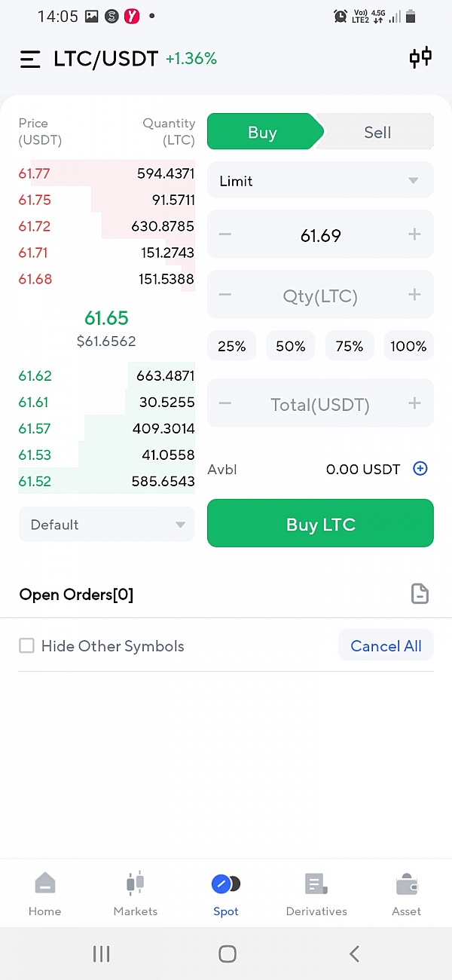Tap the Qty(LTC) input field
This screenshot has width=452, height=980.
(x=320, y=296)
